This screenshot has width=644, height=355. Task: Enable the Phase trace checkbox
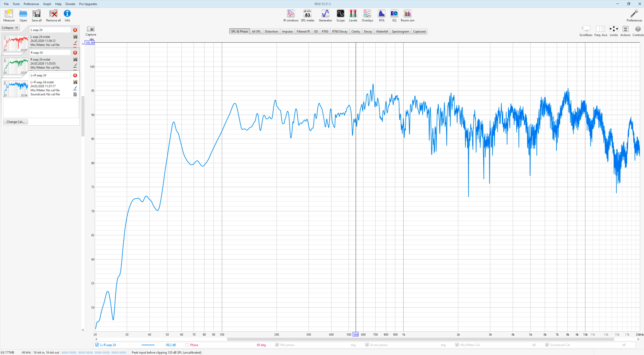187,345
